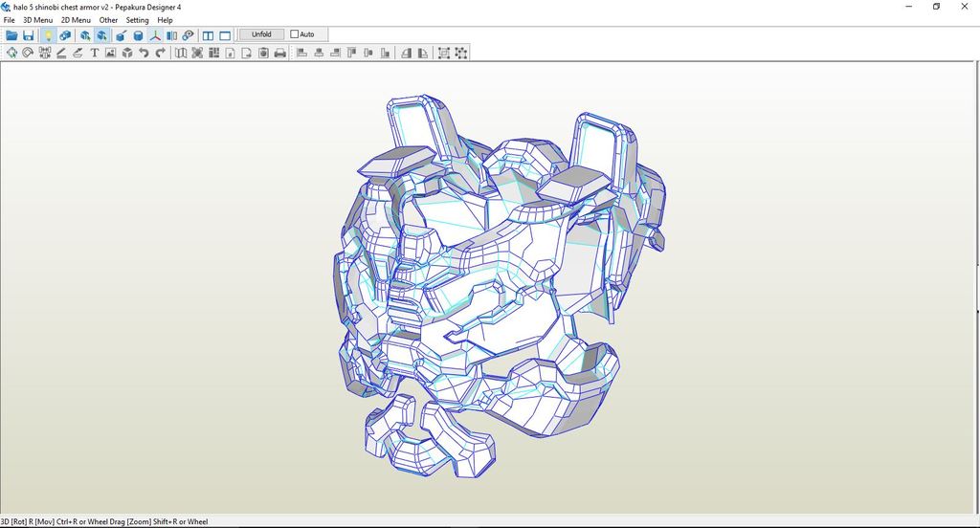
Task: Minimize the Pepakura Designer window
Action: tap(909, 7)
